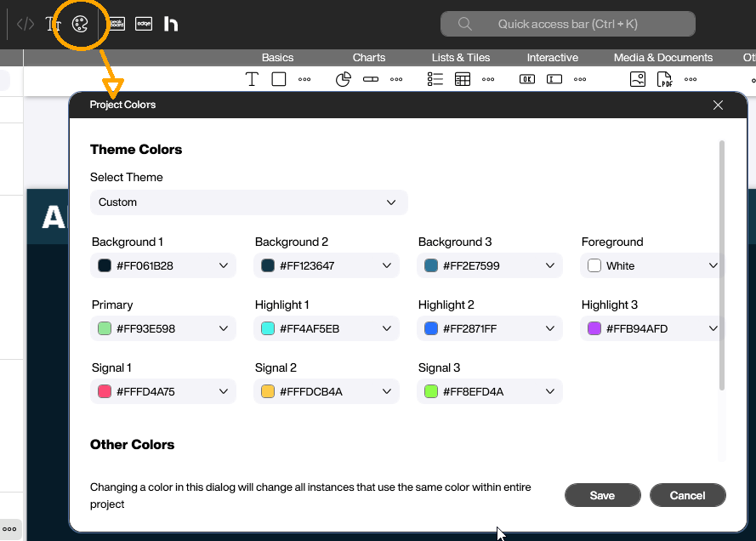The width and height of the screenshot is (756, 541).
Task: Click the peakboard icon in top toolbar
Action: click(x=117, y=24)
